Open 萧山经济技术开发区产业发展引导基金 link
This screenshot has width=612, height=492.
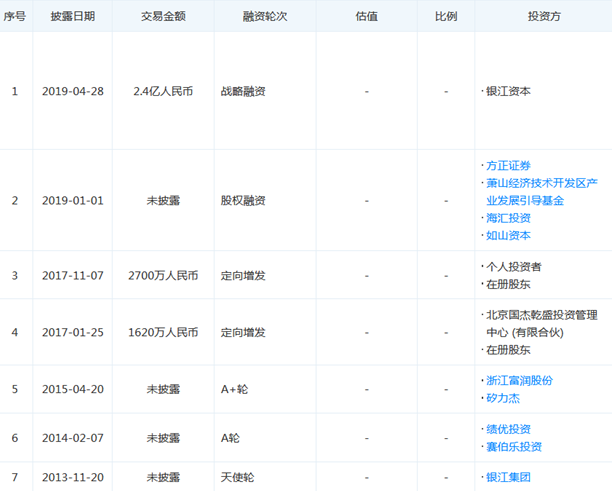[542, 192]
